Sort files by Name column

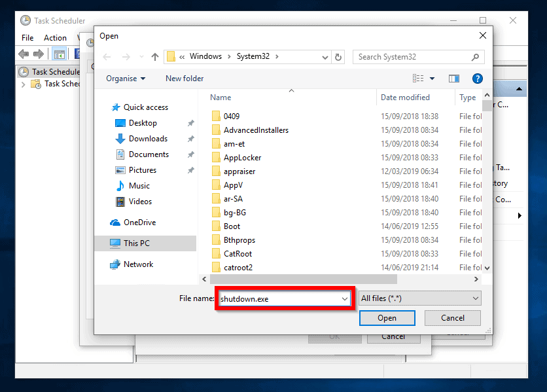221,98
